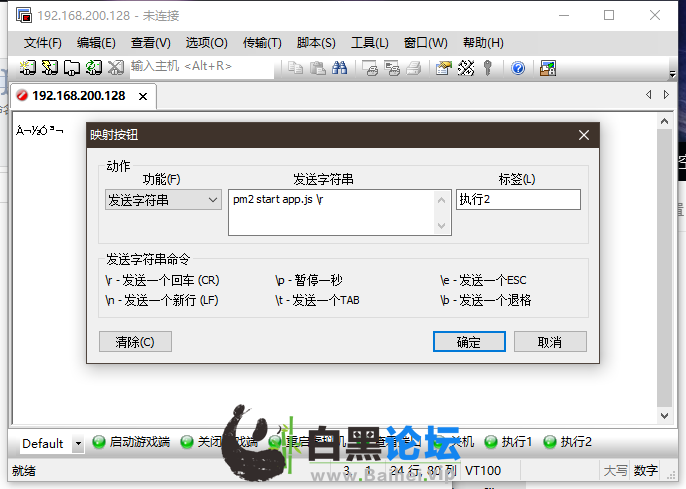Click the \t - 发送一个TAB text
Screen dimensions: 686x489
point(317,300)
